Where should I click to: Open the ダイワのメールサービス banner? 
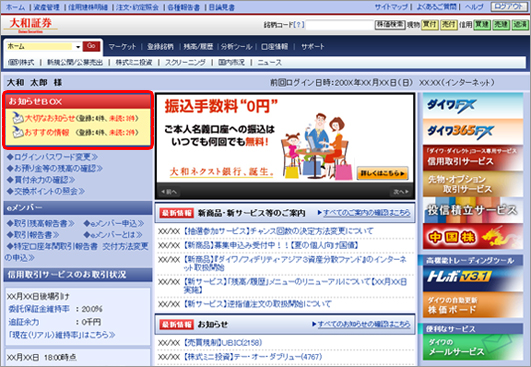coord(473,347)
